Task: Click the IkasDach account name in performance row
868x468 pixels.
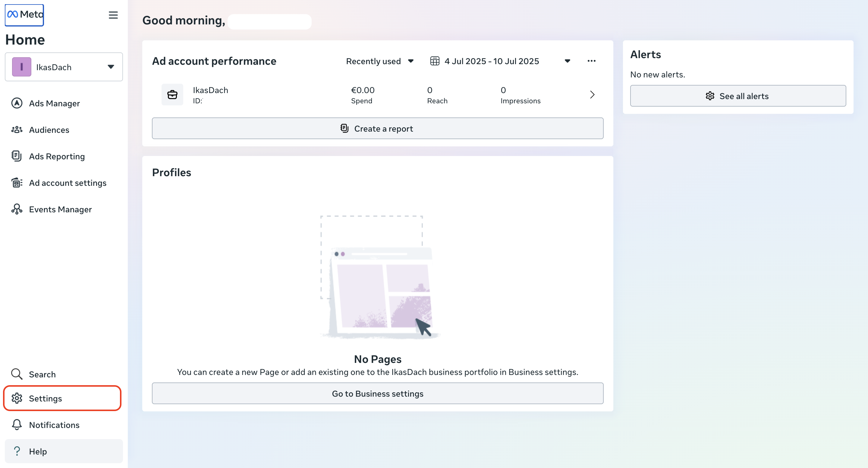Action: pos(210,90)
